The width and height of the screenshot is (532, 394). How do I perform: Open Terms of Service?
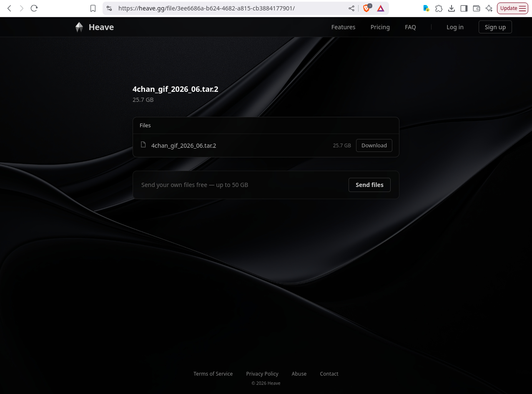click(213, 374)
